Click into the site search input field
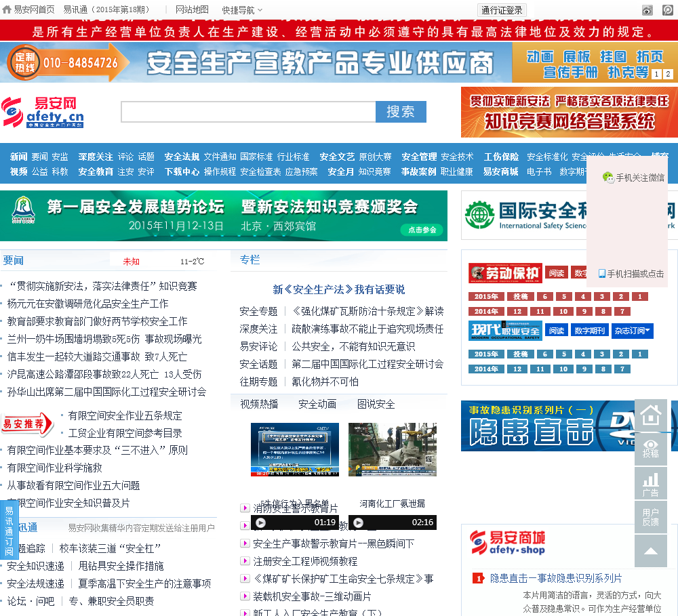The height and width of the screenshot is (616, 678). tap(248, 112)
